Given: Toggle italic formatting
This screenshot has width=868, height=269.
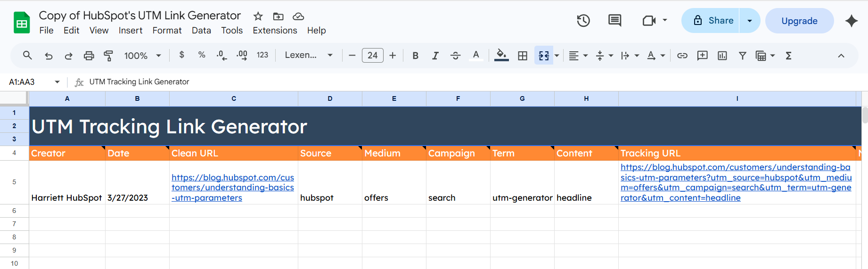Looking at the screenshot, I should tap(435, 56).
